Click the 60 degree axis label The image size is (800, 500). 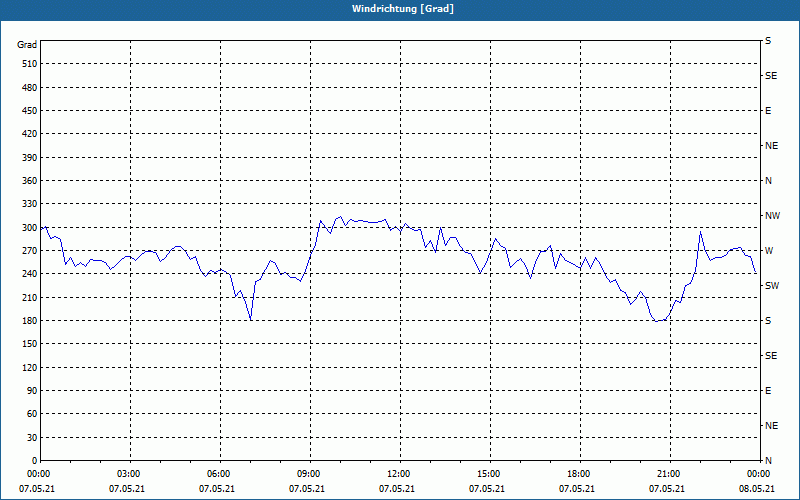tap(32, 414)
